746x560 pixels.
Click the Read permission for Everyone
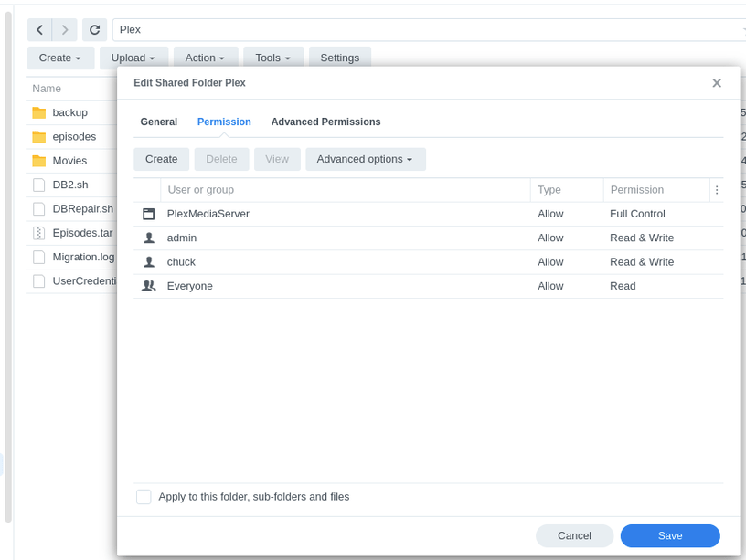(x=623, y=286)
